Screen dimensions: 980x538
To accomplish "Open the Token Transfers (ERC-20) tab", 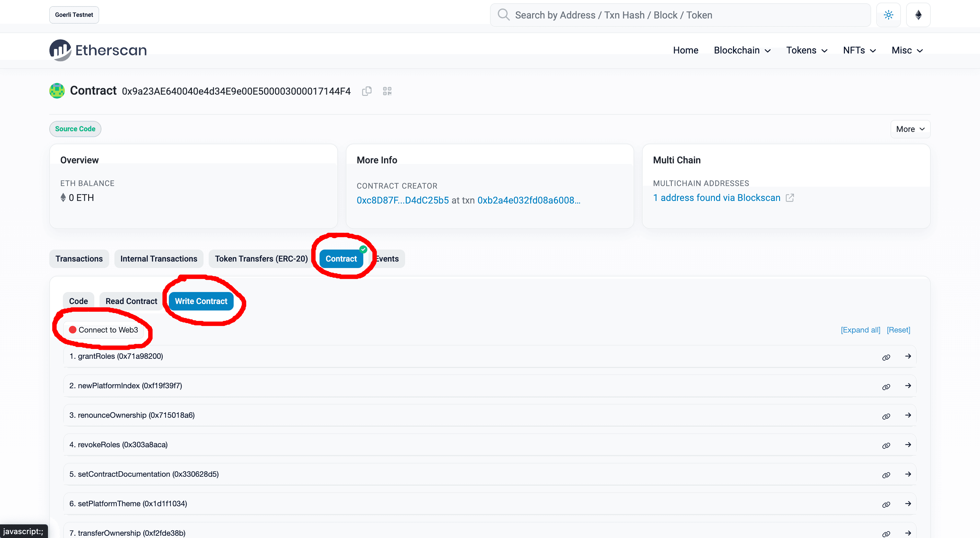I will coord(261,259).
